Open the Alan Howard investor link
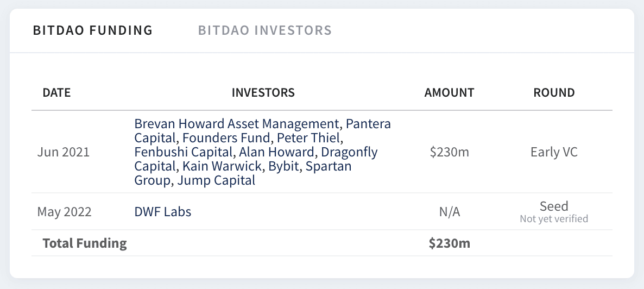This screenshot has height=289, width=644. [x=276, y=152]
